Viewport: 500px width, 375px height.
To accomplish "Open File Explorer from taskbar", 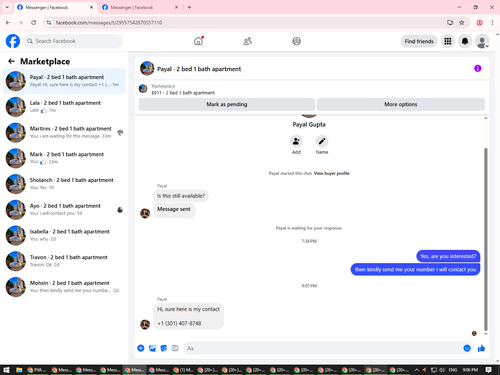I will click(19, 370).
